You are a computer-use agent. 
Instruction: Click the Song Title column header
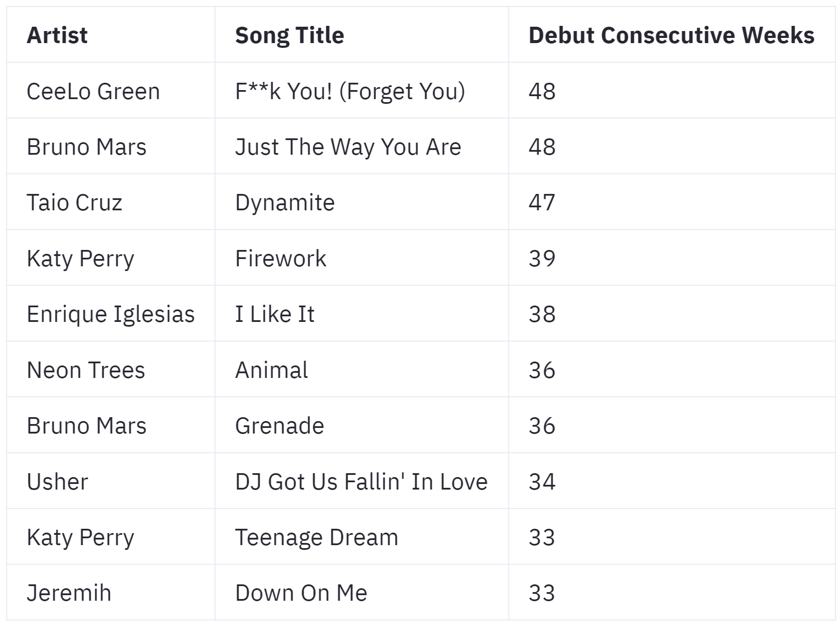[x=289, y=35]
